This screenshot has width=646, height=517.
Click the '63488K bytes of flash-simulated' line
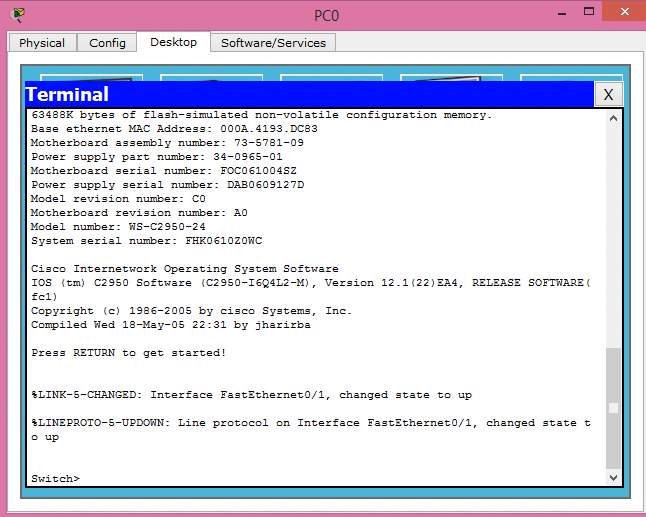[x=262, y=115]
